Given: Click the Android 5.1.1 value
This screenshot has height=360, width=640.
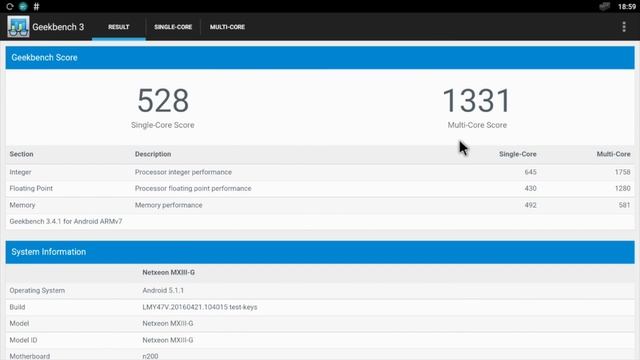Looking at the screenshot, I should click(x=163, y=290).
